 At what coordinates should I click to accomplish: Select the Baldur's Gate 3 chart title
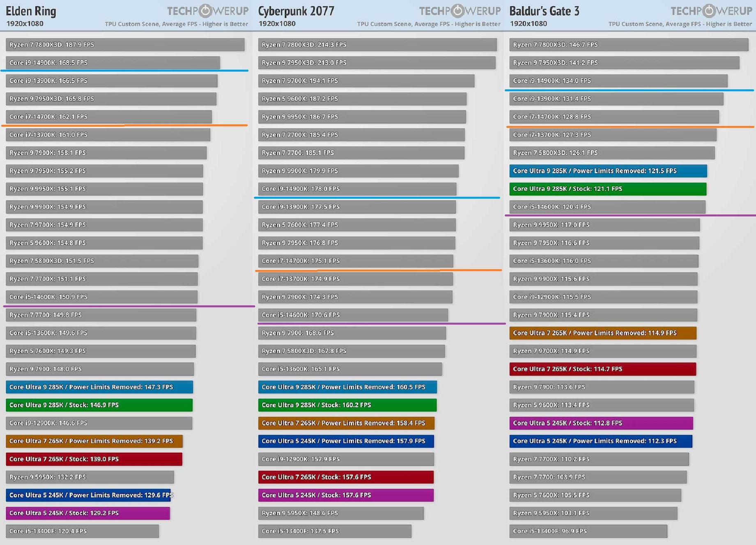tap(544, 11)
